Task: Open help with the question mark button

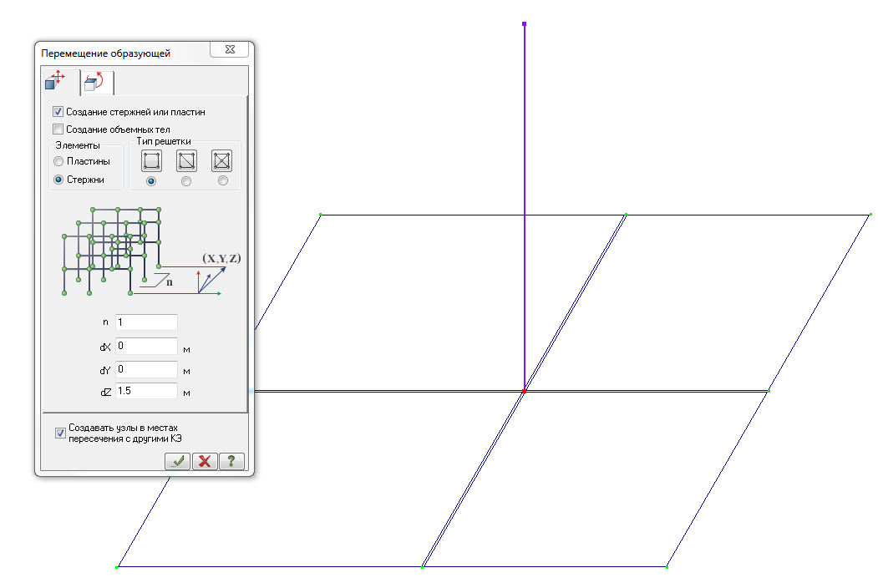Action: click(231, 461)
